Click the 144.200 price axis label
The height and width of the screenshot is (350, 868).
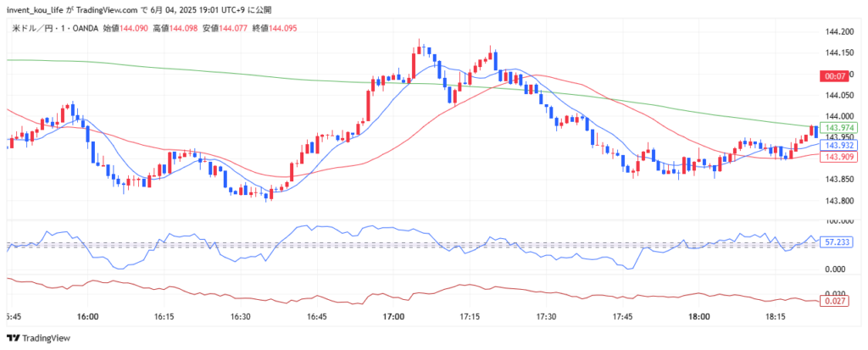tap(838, 32)
